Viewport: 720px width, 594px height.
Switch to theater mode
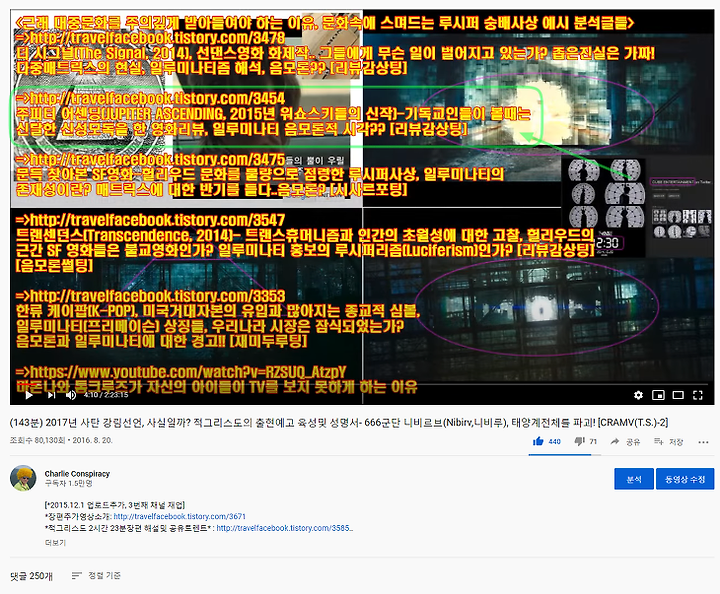coord(678,395)
